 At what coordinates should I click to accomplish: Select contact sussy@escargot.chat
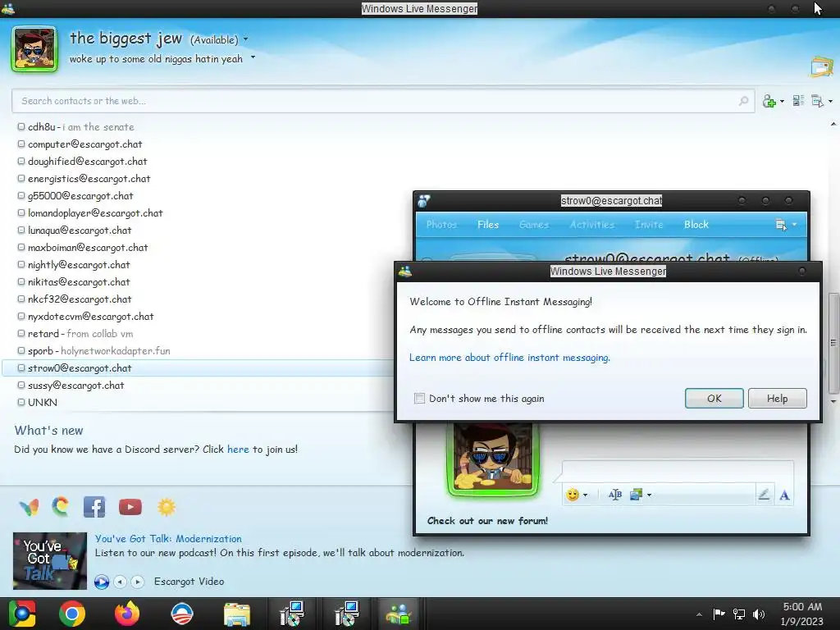[71, 385]
